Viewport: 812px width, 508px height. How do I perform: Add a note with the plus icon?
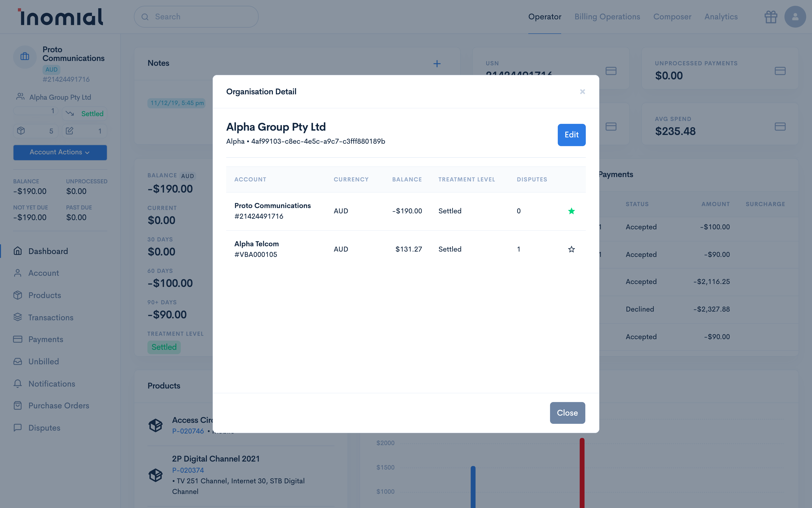[x=437, y=63]
